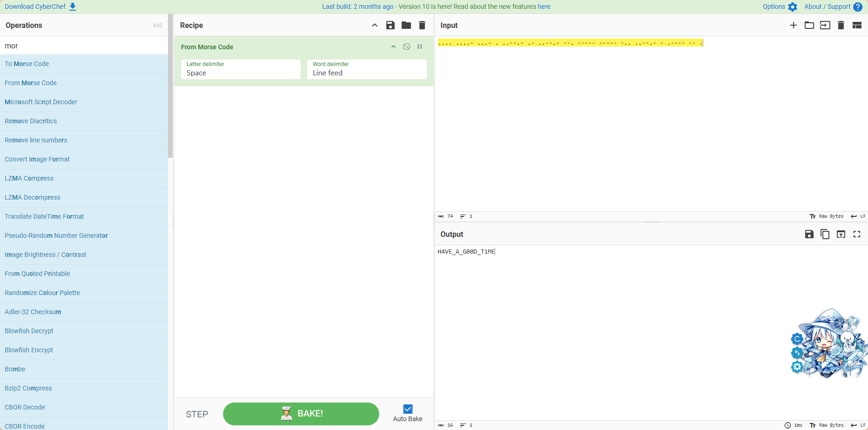
Task: Load a saved recipe folder icon
Action: (406, 25)
